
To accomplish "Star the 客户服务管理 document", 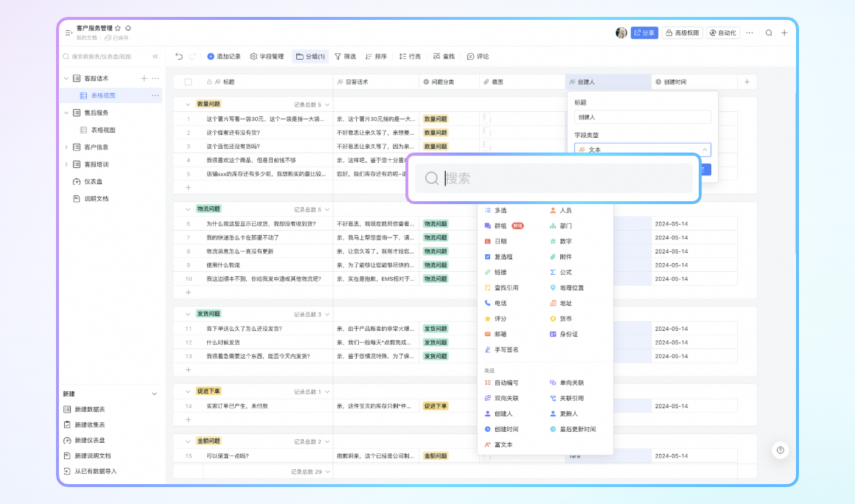I will pyautogui.click(x=118, y=28).
